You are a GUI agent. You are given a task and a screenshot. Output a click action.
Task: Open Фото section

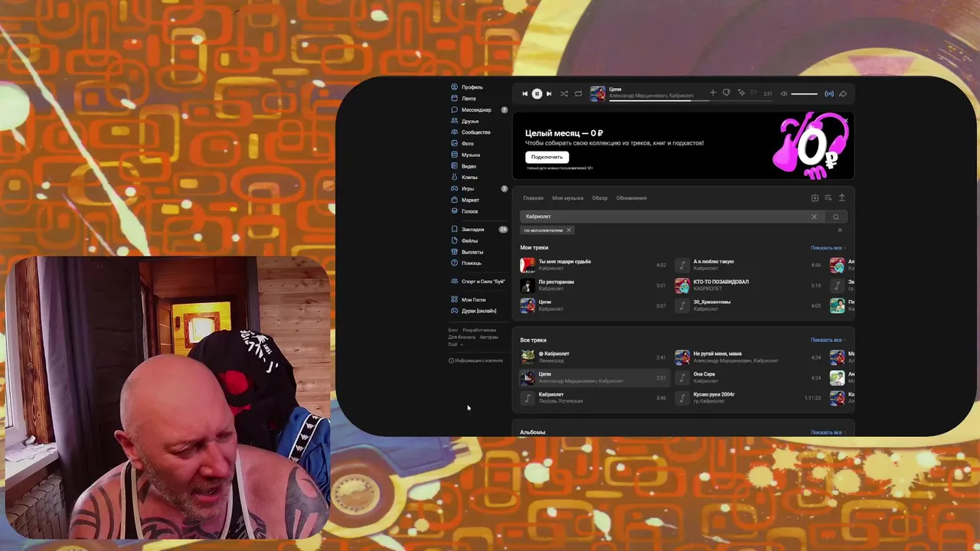point(462,143)
